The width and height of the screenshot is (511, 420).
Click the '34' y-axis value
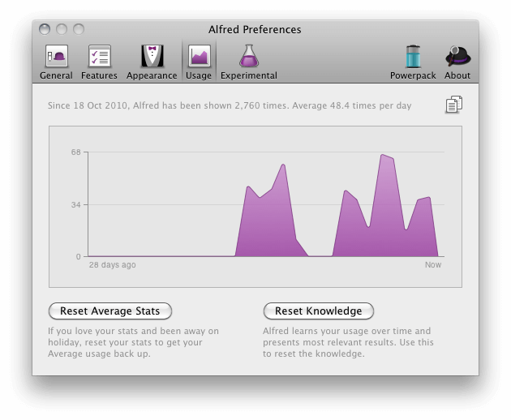pos(76,205)
